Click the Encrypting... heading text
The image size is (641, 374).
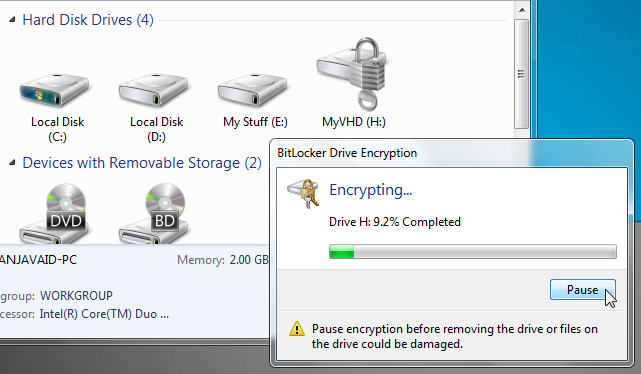[371, 190]
